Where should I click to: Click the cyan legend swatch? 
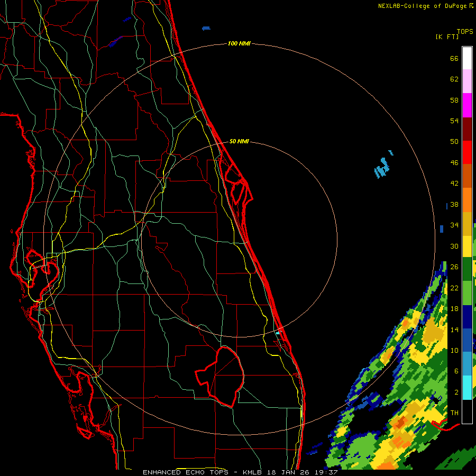467,388
